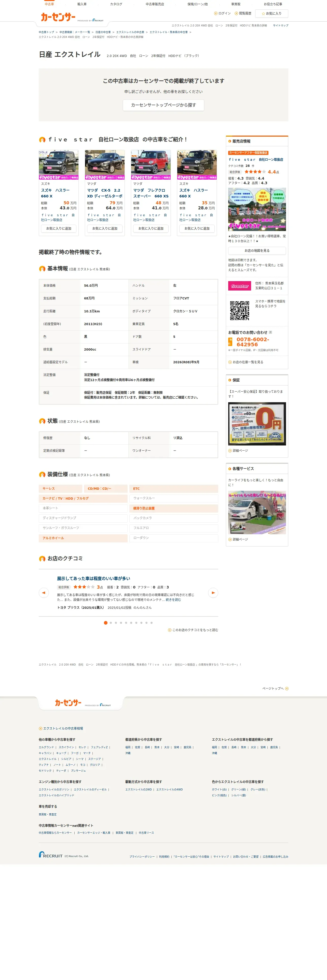Add the フレアクロスオーバー 48万円 to favorites

pyautogui.click(x=151, y=229)
